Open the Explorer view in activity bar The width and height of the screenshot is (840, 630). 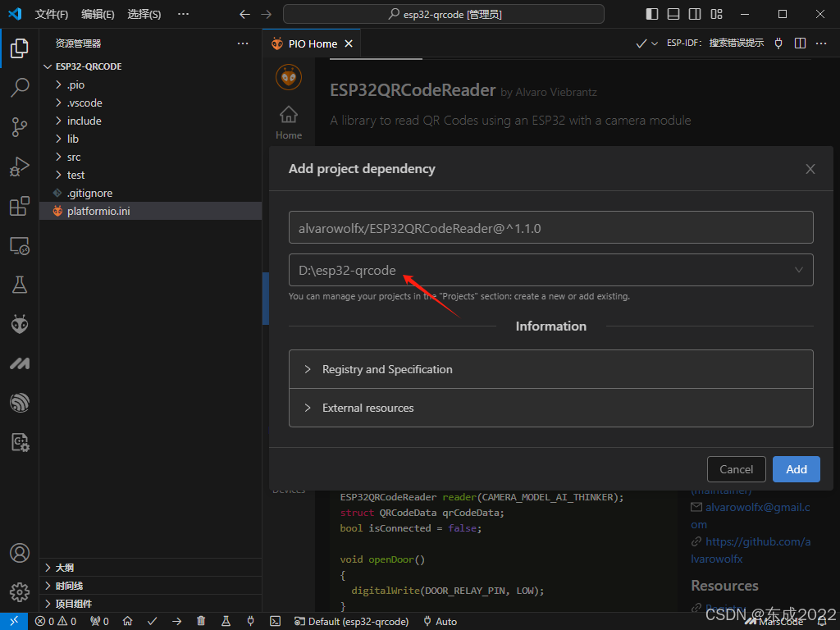click(x=20, y=48)
